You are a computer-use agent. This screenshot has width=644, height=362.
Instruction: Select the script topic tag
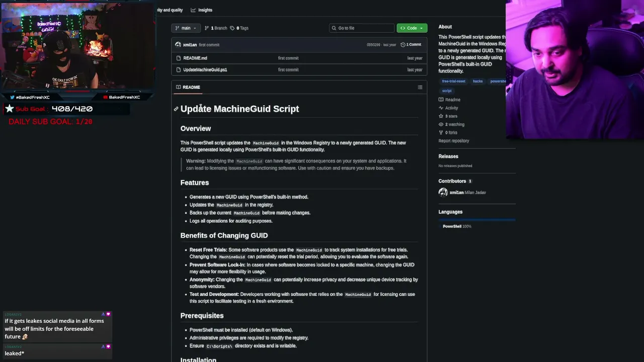click(x=447, y=90)
